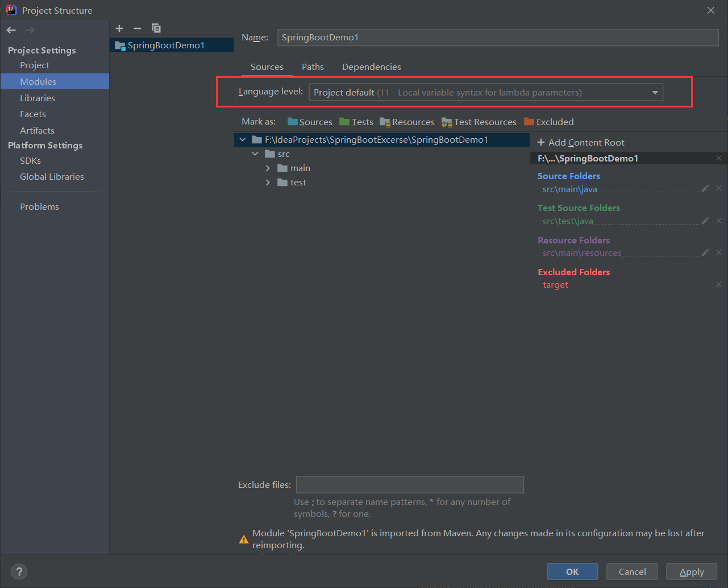728x588 pixels.
Task: Unmark src\main\resources resource folder
Action: (719, 252)
